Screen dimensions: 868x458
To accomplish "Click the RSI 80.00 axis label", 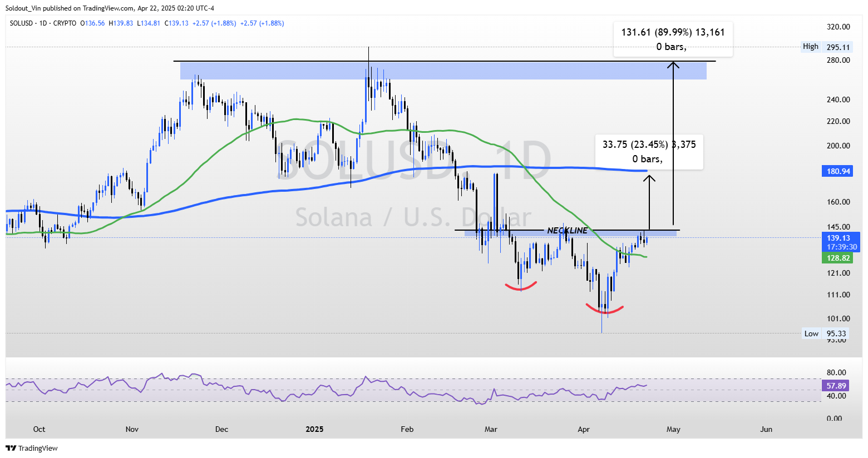I will [x=836, y=372].
